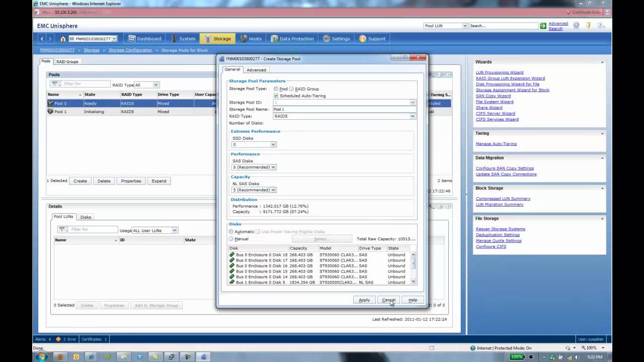Click the Details panel help icon
The image size is (644, 362).
[x=449, y=207]
